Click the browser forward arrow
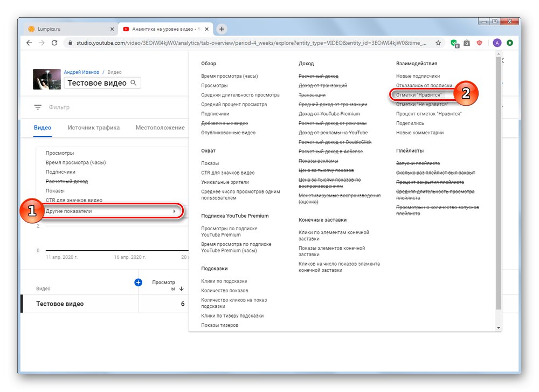 [x=42, y=43]
